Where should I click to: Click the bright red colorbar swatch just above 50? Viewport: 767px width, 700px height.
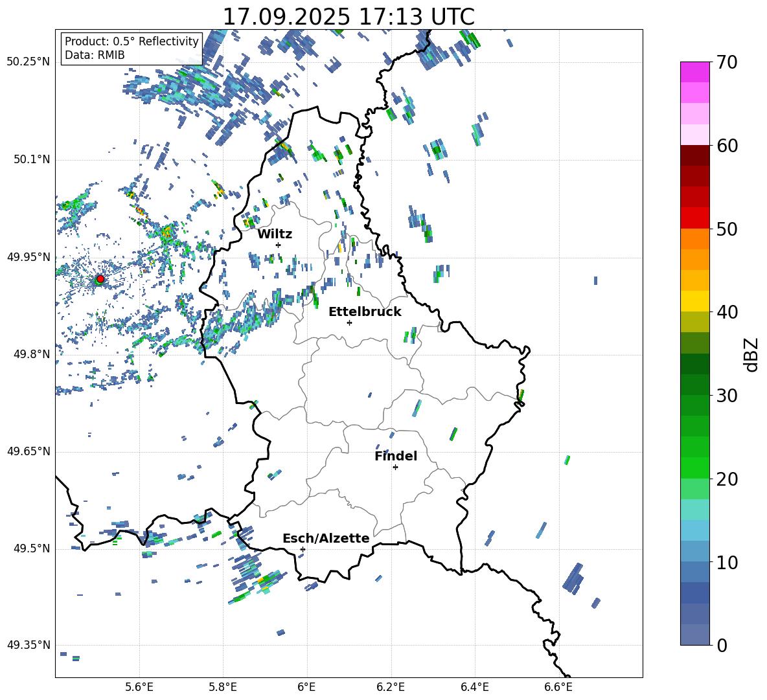[695, 218]
